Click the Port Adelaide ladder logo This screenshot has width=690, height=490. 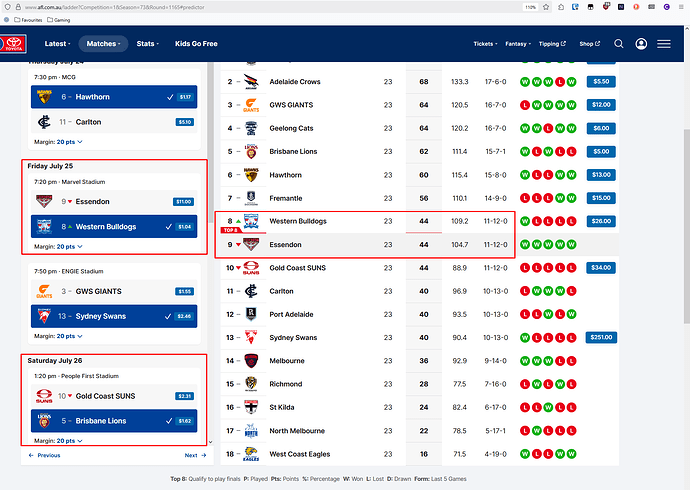click(x=251, y=314)
